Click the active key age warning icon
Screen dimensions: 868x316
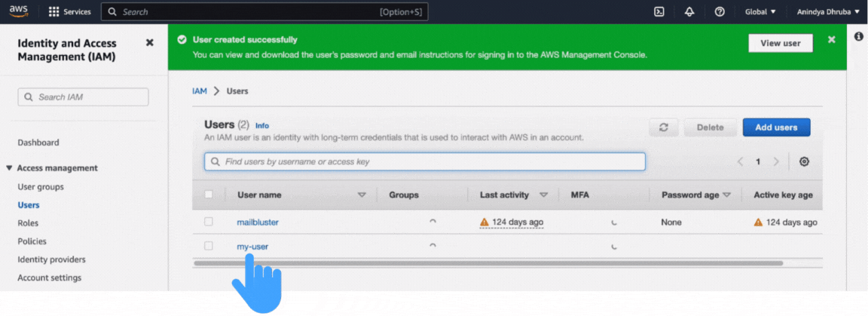click(x=759, y=222)
